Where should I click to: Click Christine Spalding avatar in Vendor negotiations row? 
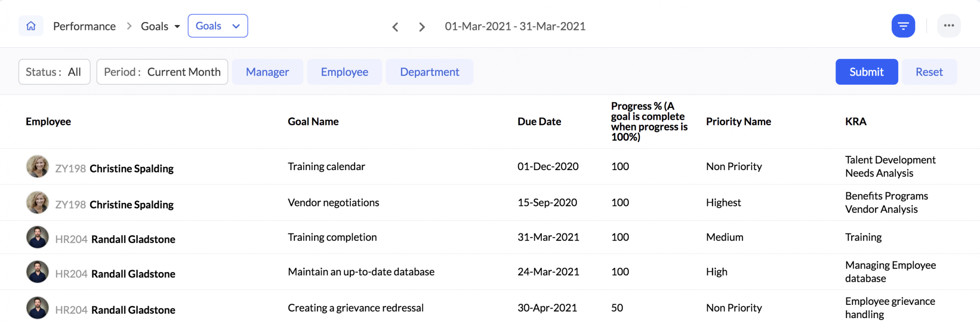coord(37,202)
